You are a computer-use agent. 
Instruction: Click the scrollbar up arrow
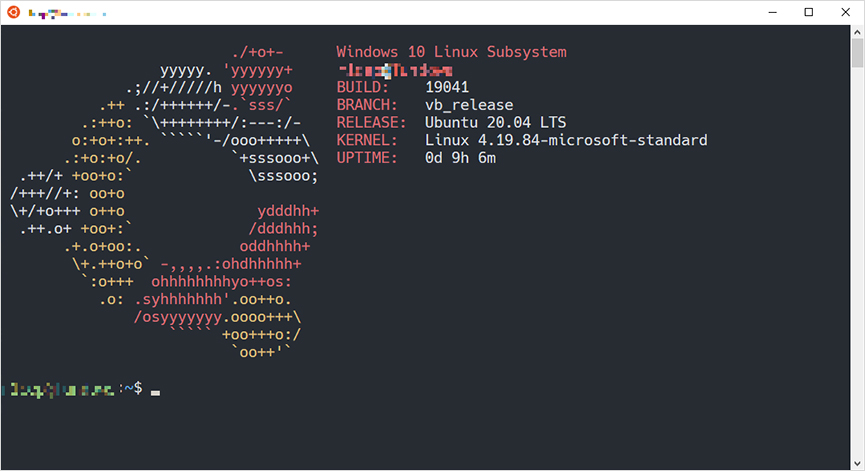click(857, 32)
